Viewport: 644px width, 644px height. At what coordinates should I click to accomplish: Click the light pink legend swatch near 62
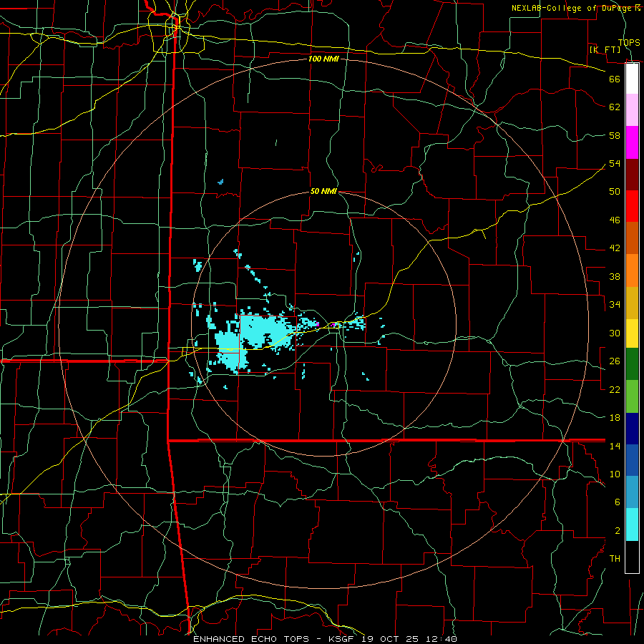(x=632, y=110)
